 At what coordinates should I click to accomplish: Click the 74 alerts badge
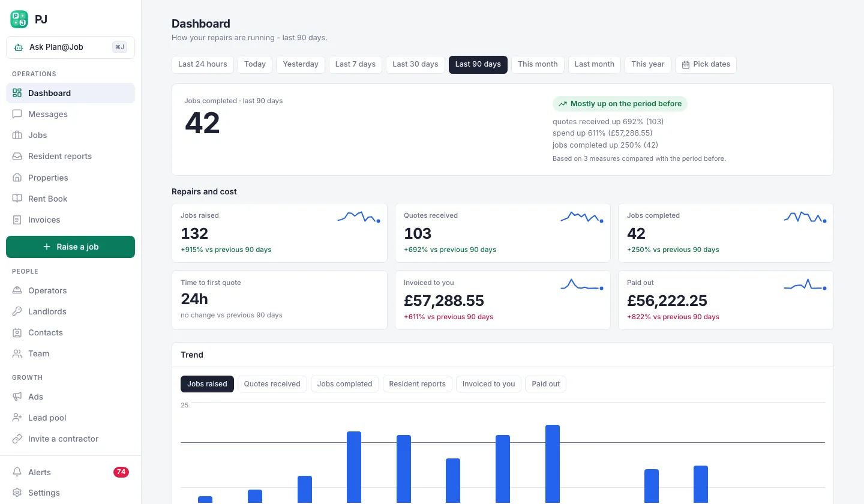(121, 472)
